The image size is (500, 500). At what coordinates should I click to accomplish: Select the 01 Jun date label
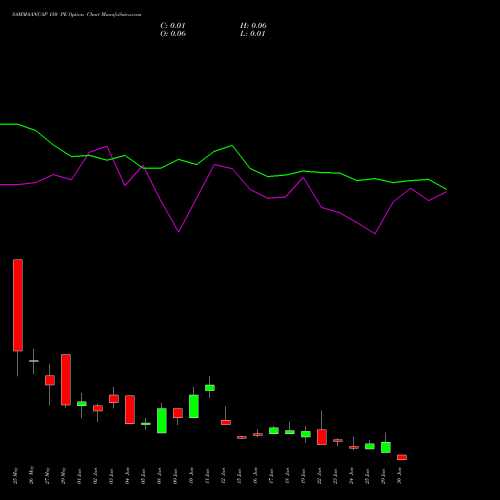pos(79,476)
